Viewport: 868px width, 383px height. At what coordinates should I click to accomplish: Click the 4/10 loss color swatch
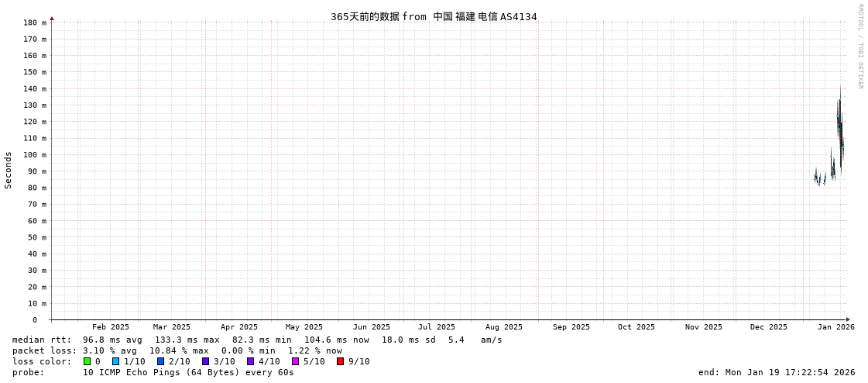(x=251, y=361)
